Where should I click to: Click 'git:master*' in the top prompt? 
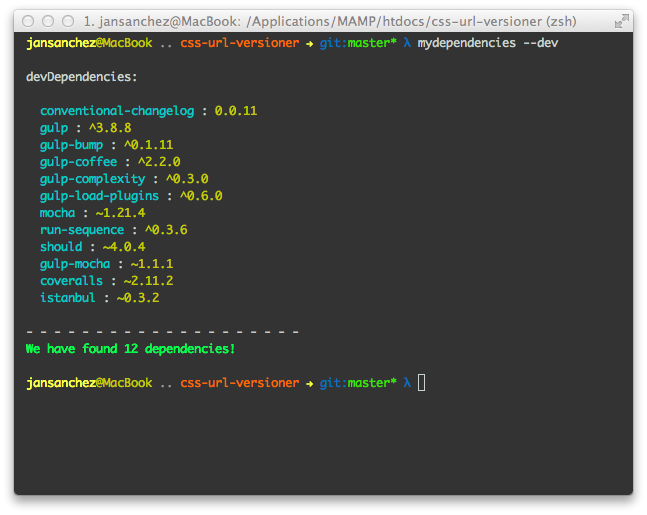[x=358, y=43]
